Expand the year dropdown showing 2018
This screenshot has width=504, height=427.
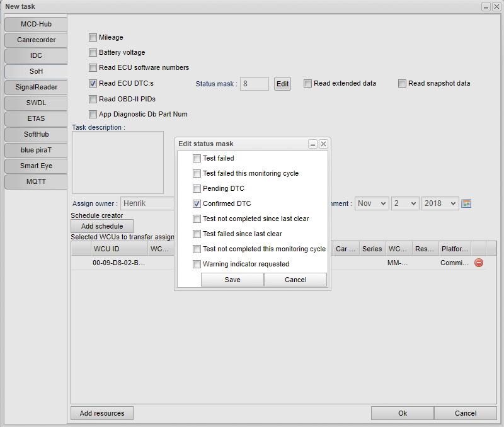(x=440, y=203)
